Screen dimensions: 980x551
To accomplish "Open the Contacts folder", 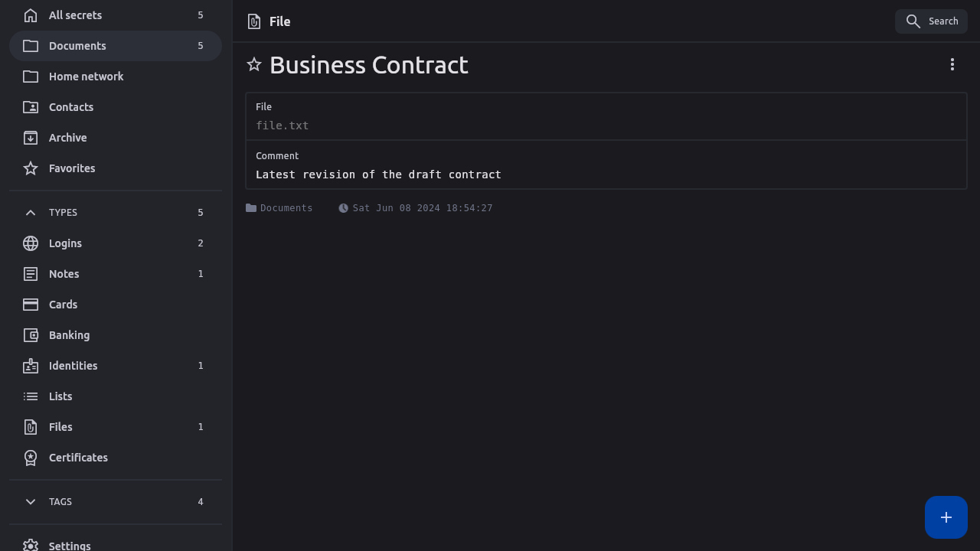I will (70, 107).
